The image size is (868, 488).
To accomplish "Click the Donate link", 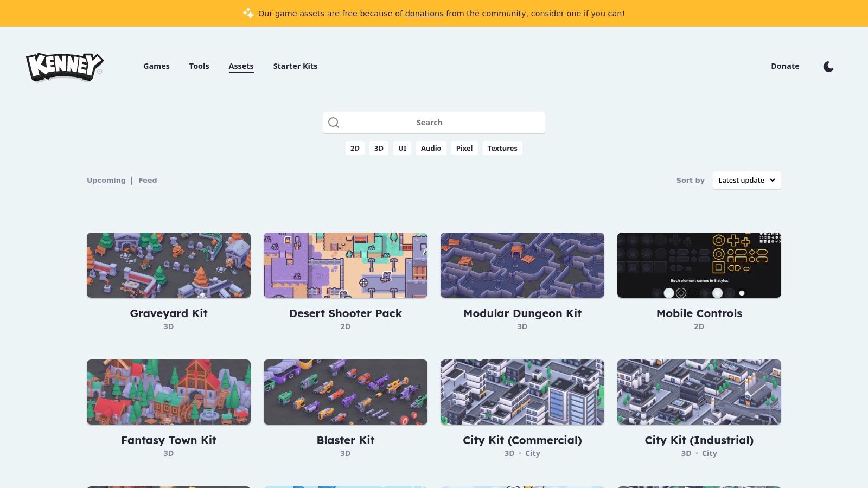I will (785, 66).
